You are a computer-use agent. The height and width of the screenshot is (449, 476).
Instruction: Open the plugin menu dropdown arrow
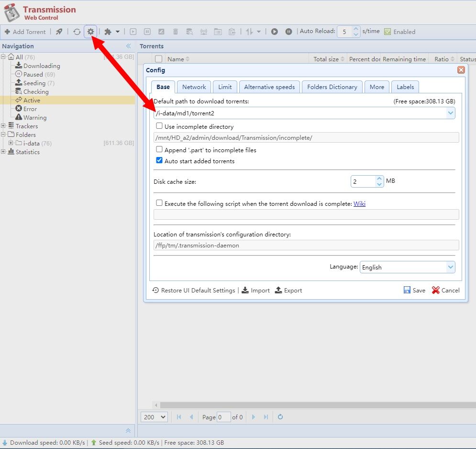tap(118, 32)
